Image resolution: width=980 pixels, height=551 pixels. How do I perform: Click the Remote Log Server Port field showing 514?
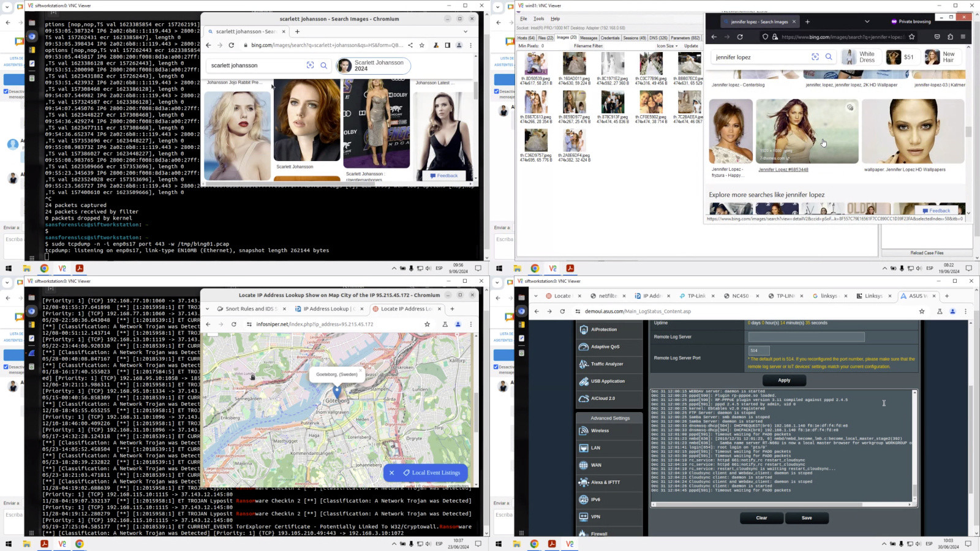758,350
